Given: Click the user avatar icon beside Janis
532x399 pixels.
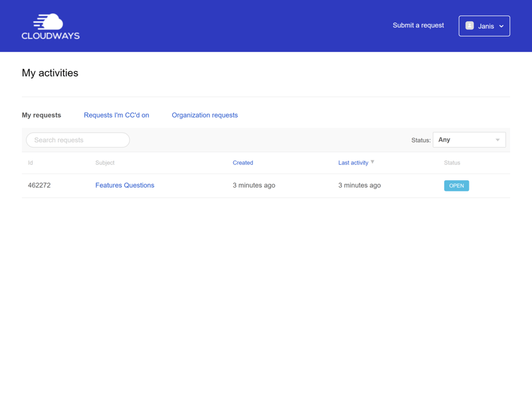Looking at the screenshot, I should click(469, 26).
